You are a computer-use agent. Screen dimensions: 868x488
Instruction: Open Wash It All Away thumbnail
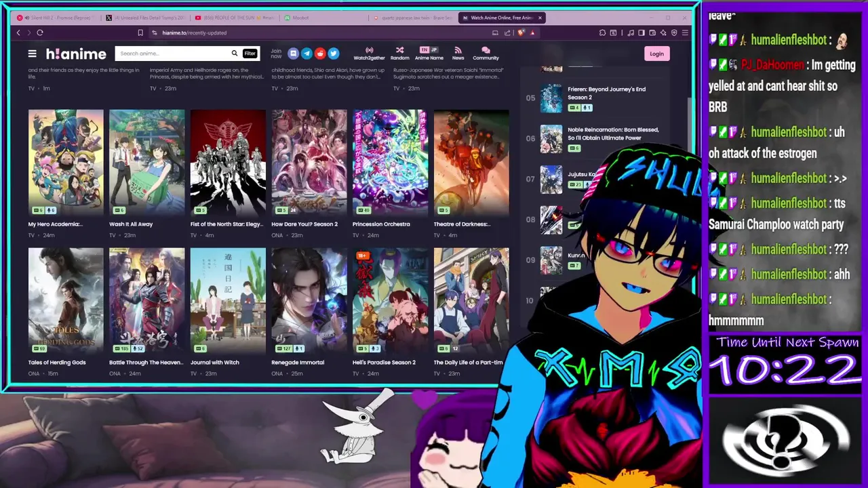point(146,162)
